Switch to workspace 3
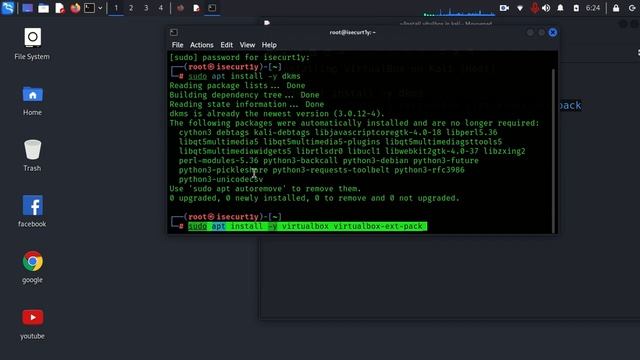Viewport: 640px width, 360px height. click(x=146, y=8)
